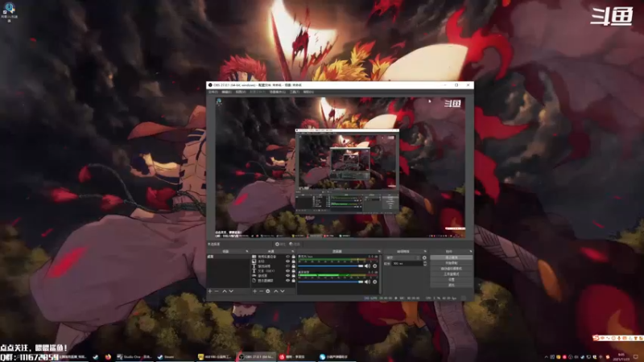Select the only scene in the 场景 list
This screenshot has width=644, height=362.
pos(228,257)
